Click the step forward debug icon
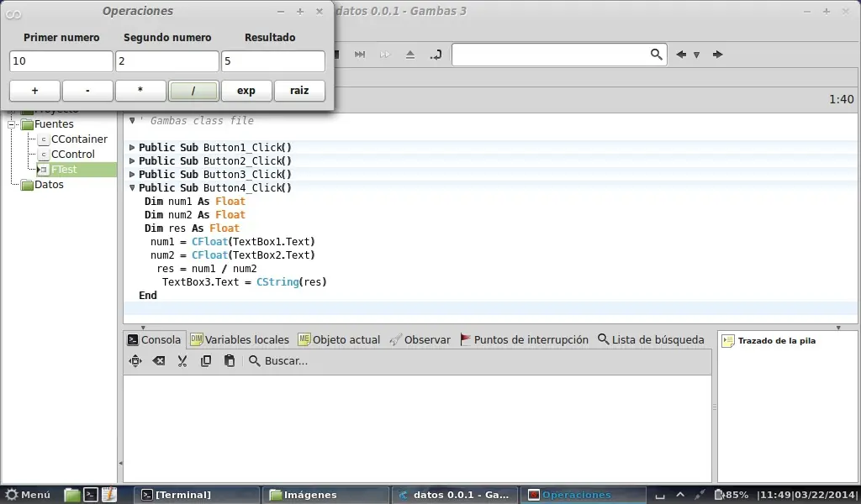Screen dimensions: 861x504 point(360,55)
